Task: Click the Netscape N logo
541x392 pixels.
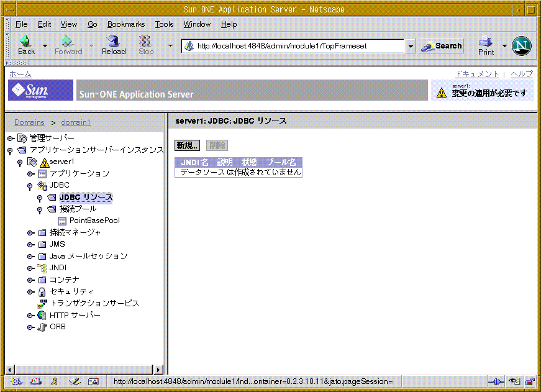Action: click(x=521, y=45)
